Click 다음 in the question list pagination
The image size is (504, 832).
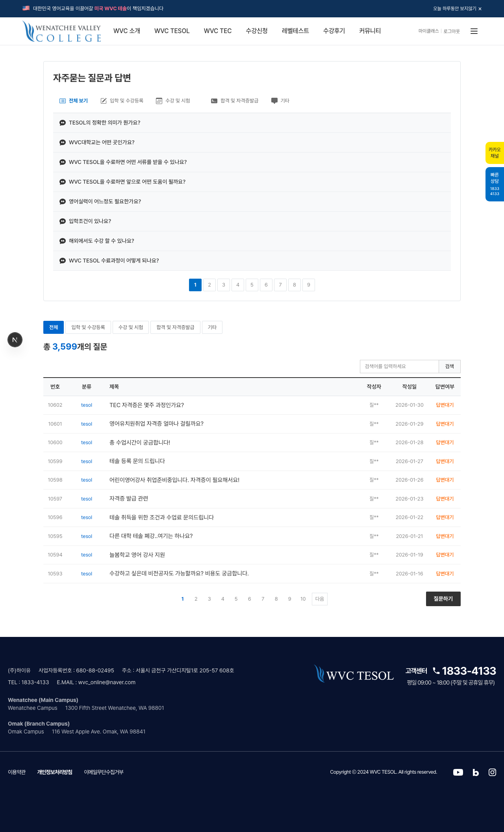click(320, 599)
